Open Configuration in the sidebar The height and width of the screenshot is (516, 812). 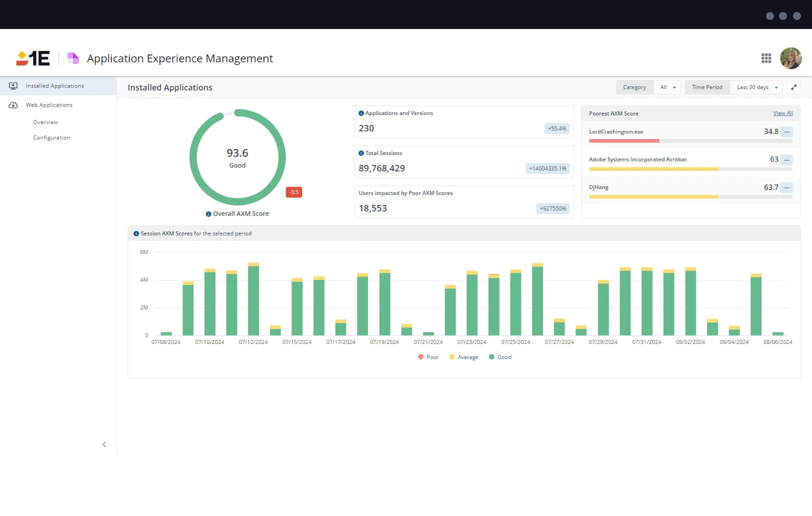[51, 138]
